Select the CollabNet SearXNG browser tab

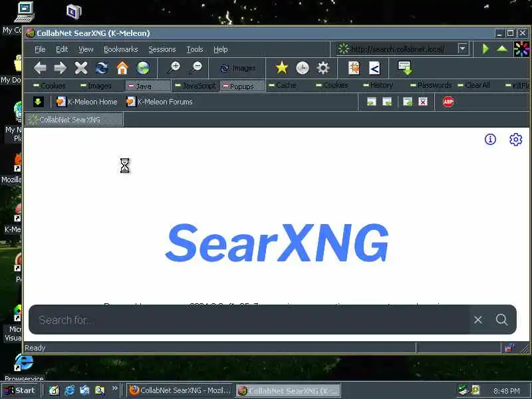[x=74, y=120]
